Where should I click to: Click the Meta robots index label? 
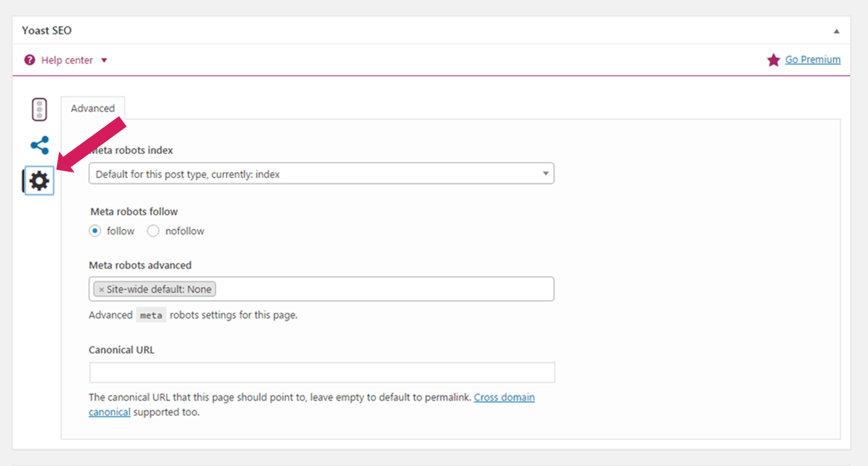(x=131, y=150)
